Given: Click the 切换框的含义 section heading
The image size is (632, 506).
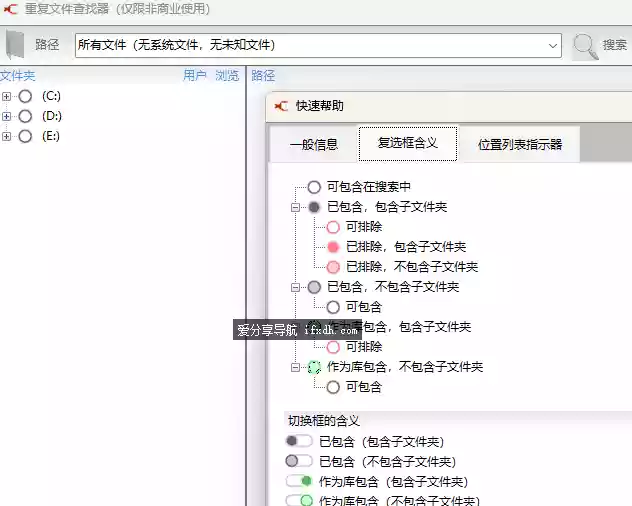Looking at the screenshot, I should tap(324, 421).
